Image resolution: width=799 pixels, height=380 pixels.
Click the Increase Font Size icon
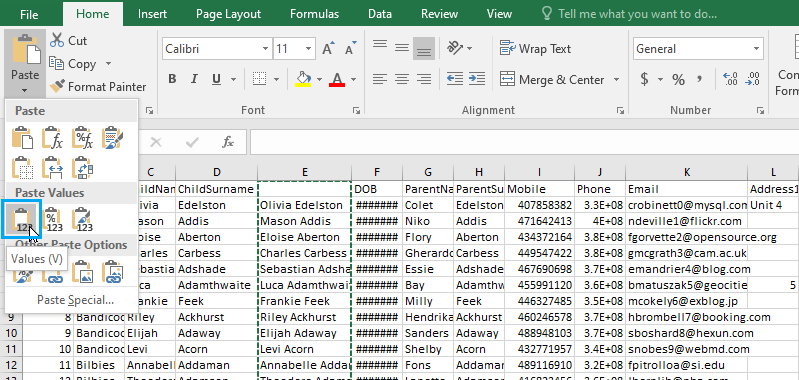pyautogui.click(x=329, y=49)
